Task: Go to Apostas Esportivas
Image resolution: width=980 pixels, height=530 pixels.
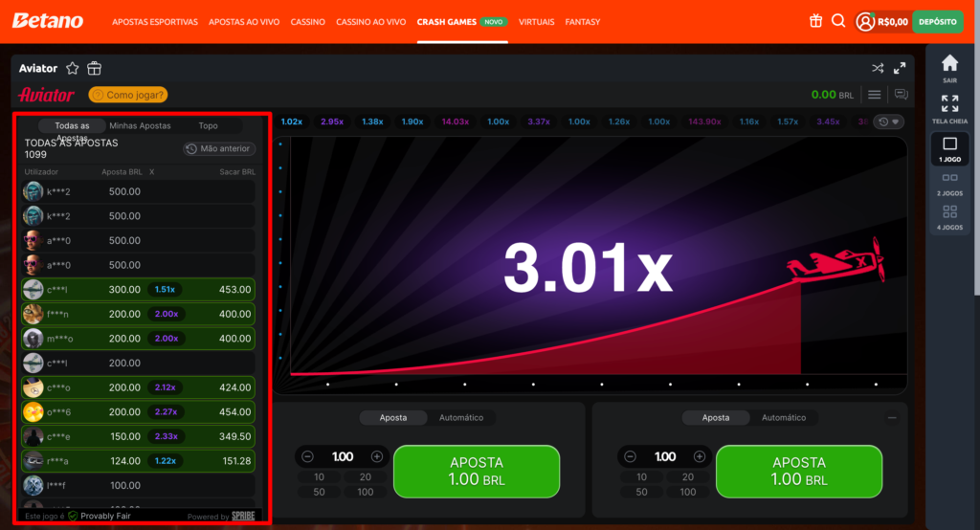Action: (x=155, y=22)
